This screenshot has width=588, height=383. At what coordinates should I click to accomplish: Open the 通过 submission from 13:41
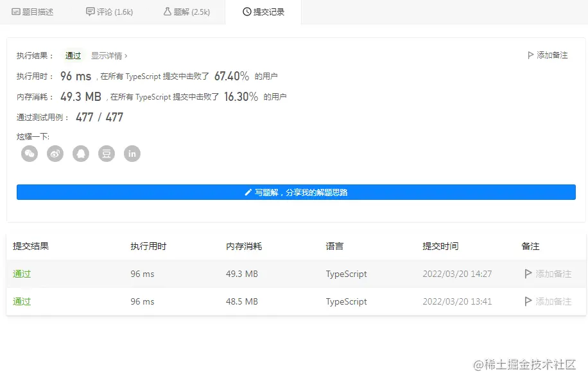coord(22,301)
